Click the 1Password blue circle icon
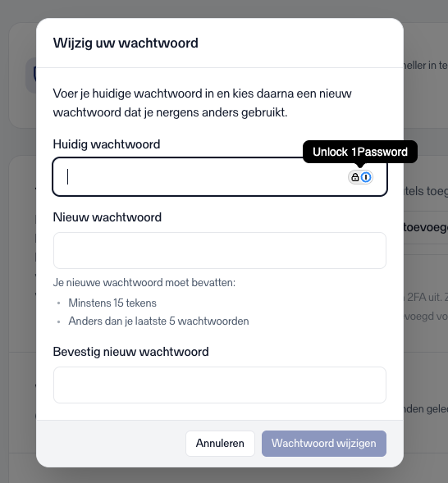 [x=366, y=177]
